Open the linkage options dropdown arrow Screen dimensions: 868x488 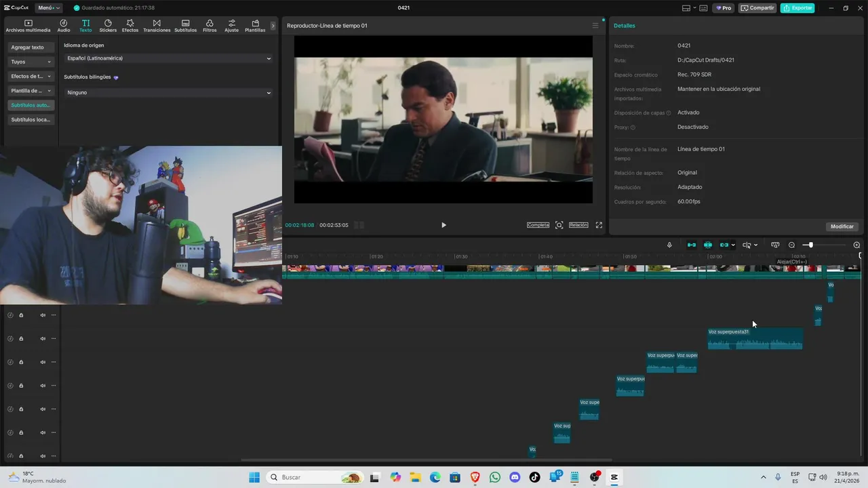733,245
